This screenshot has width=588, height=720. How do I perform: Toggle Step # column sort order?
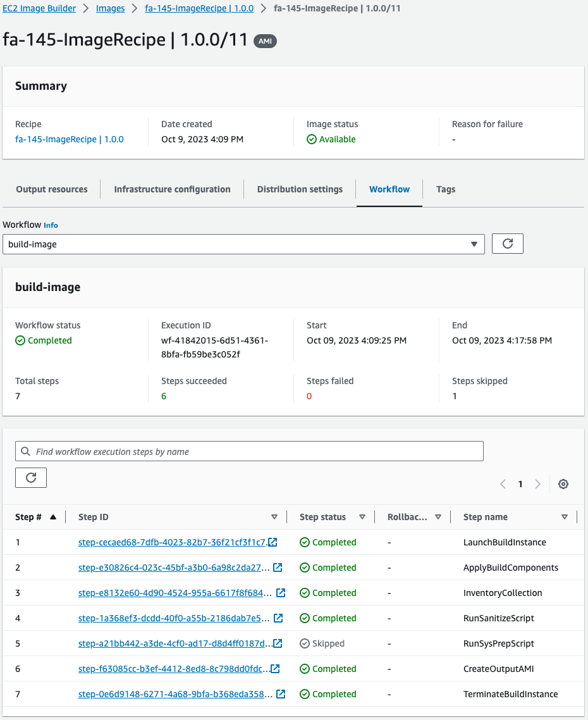coord(53,516)
